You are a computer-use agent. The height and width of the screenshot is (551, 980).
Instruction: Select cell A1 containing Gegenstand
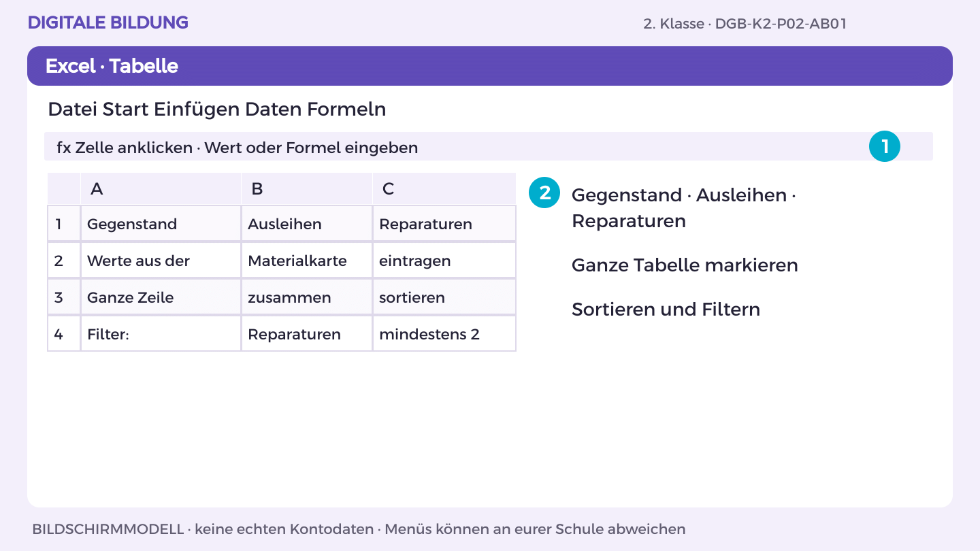pyautogui.click(x=161, y=224)
